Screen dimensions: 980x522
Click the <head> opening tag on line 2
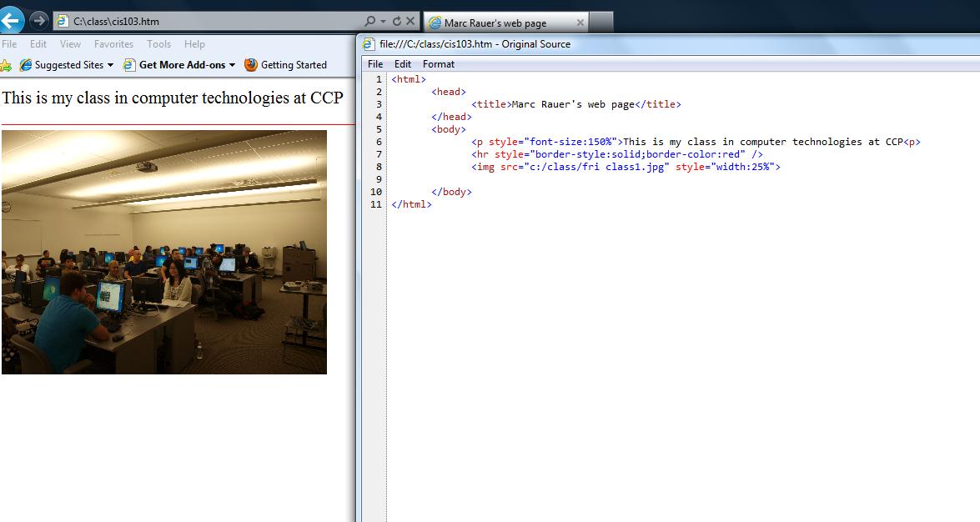click(449, 92)
